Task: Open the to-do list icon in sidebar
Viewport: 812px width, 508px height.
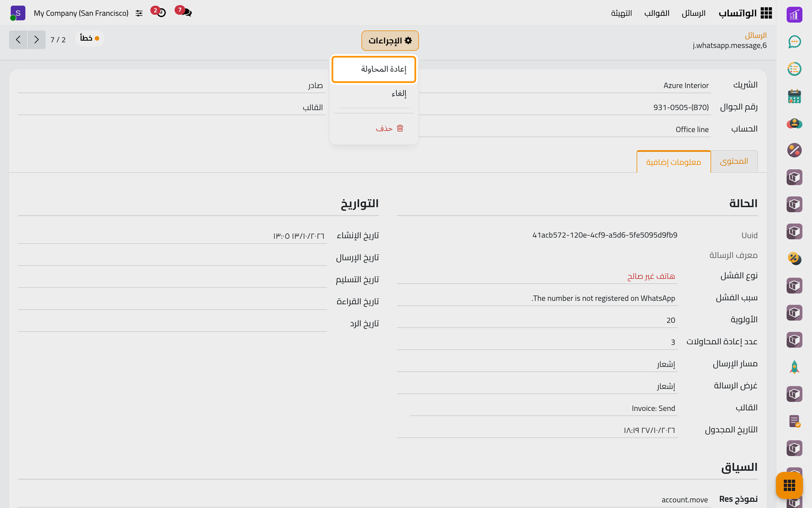Action: click(794, 69)
